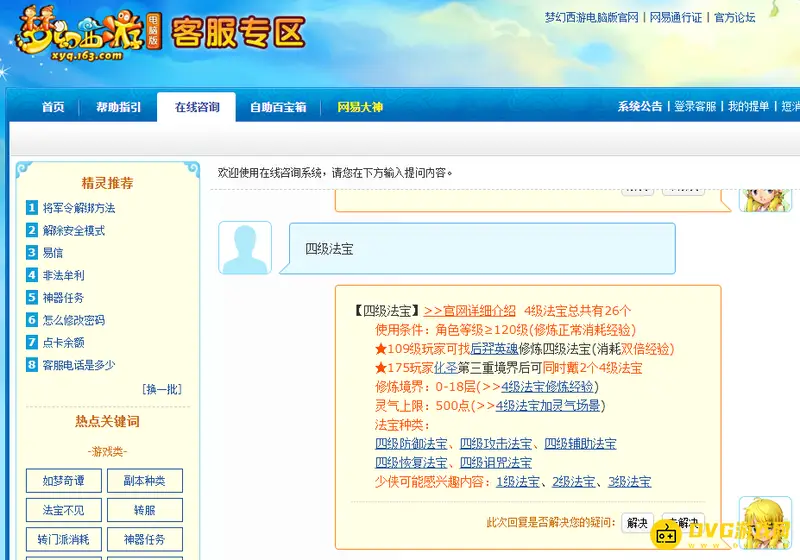Click the 转服 keyword button

145,510
